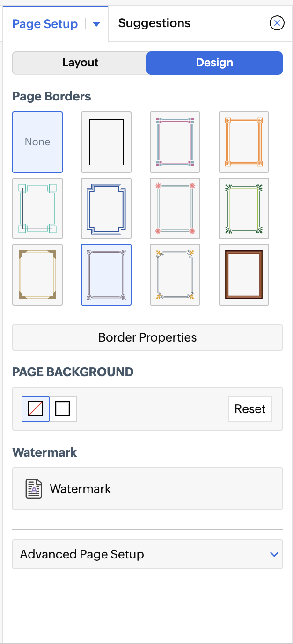Open the Suggestions tab
Viewport: 293px width, 644px height.
(154, 23)
